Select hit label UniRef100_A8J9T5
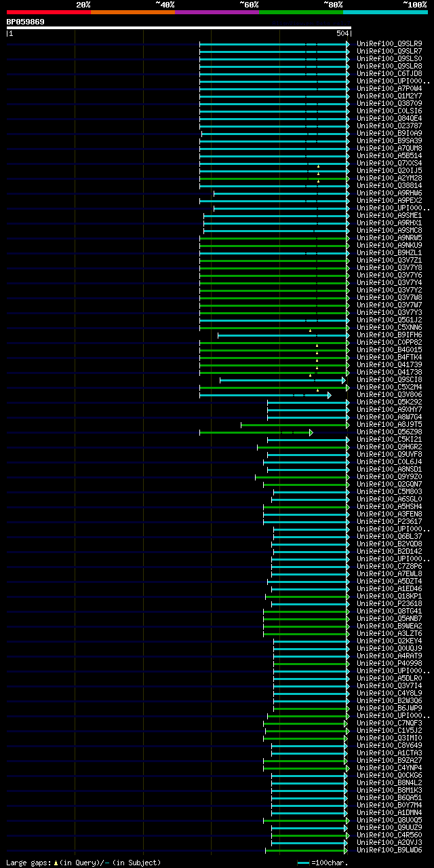The height and width of the screenshot is (868, 434). click(389, 424)
